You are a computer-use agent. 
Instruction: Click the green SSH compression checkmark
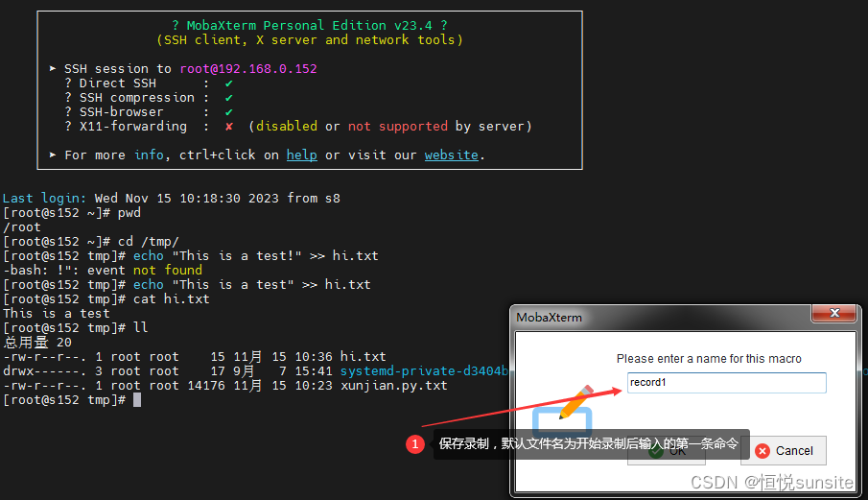(x=228, y=98)
